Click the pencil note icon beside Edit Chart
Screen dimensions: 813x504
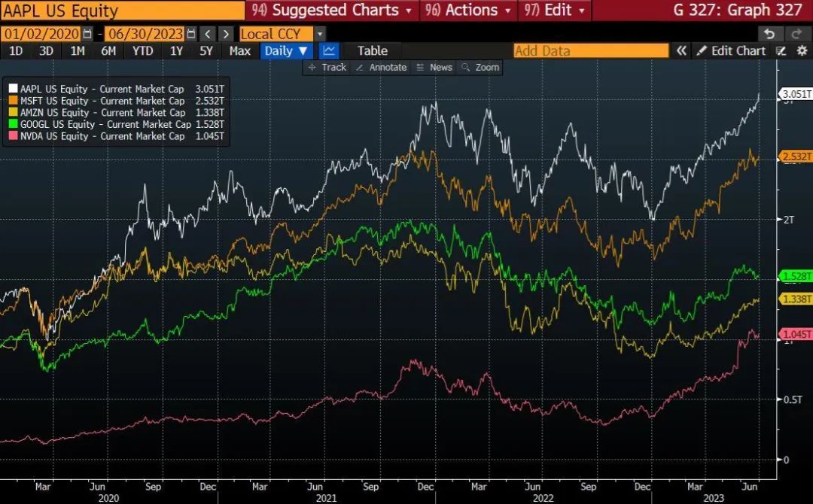point(781,51)
